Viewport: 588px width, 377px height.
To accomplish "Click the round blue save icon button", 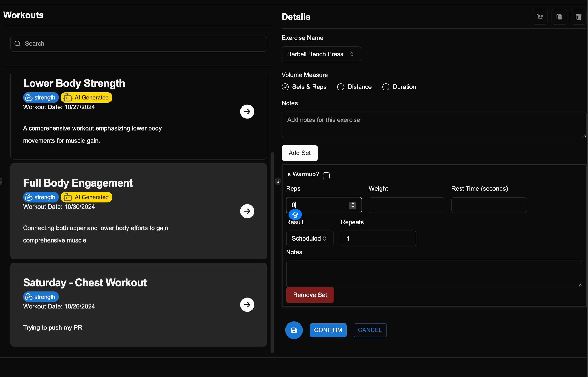I will tap(294, 330).
